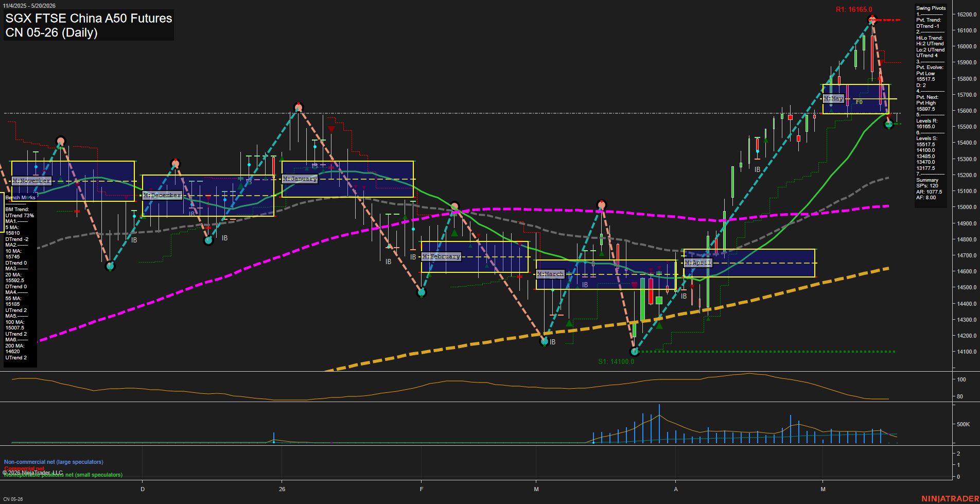Click the date range 11/4/2025 - 5/20/2026
The image size is (980, 504).
[x=29, y=6]
